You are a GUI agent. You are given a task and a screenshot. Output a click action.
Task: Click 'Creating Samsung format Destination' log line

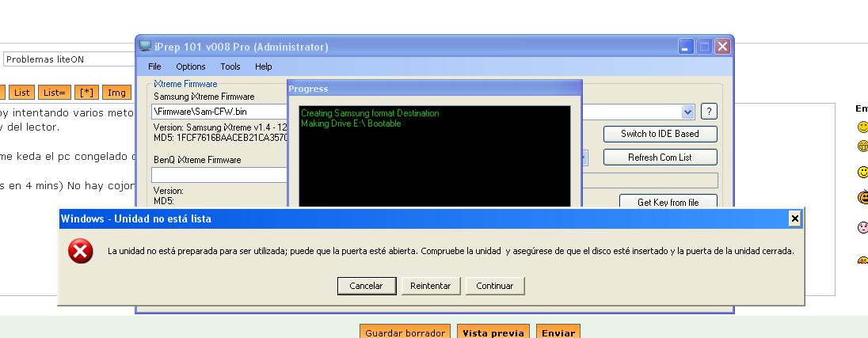click(370, 113)
